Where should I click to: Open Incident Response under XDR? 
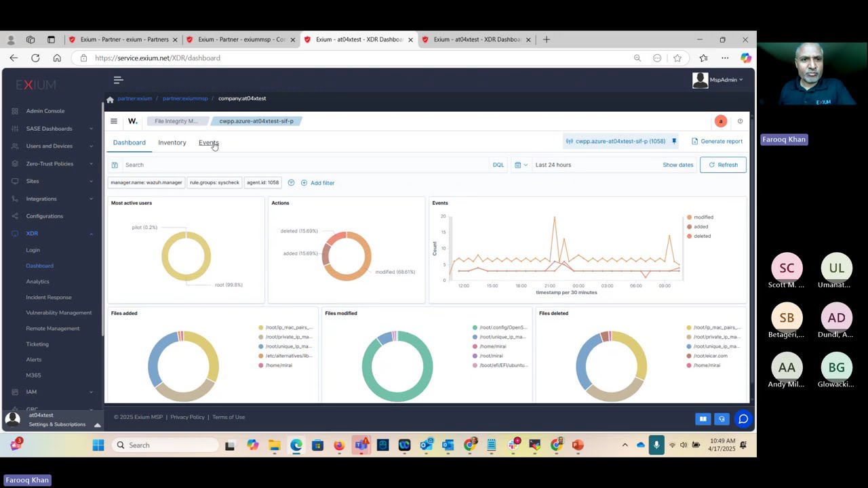49,297
